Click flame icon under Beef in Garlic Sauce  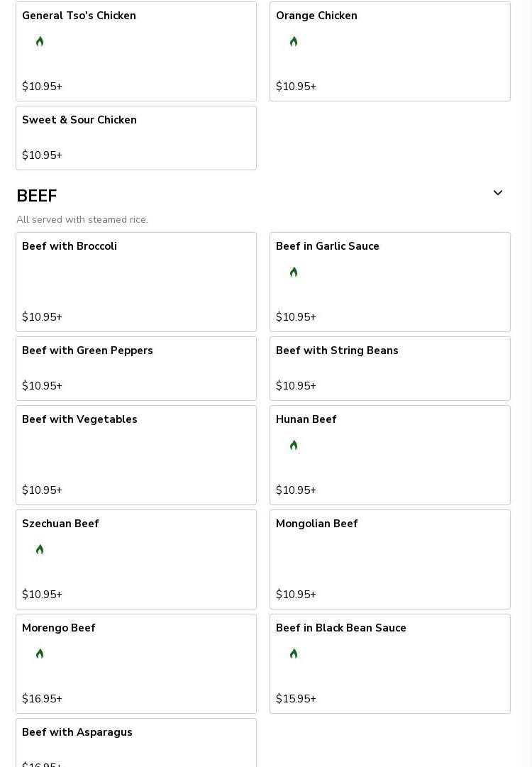[294, 272]
